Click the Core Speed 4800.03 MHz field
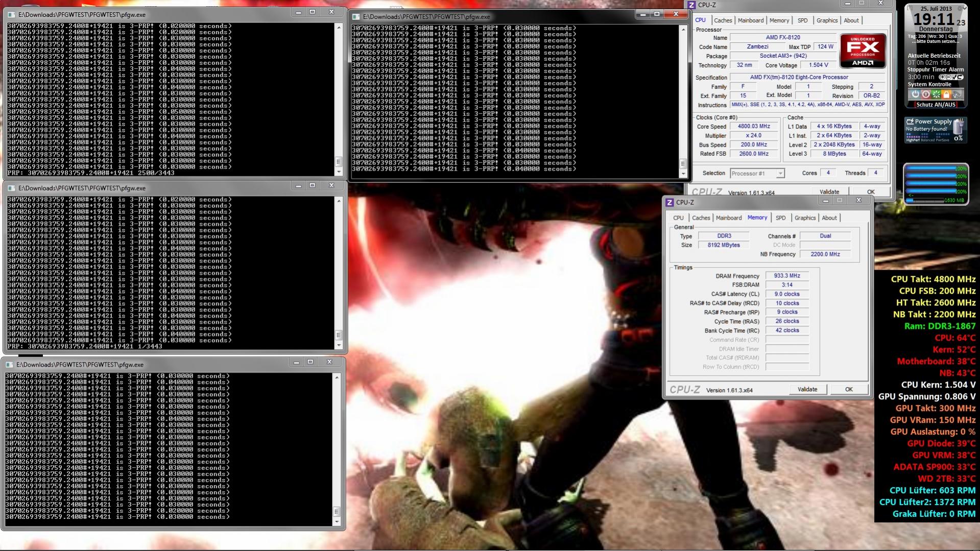 754,127
